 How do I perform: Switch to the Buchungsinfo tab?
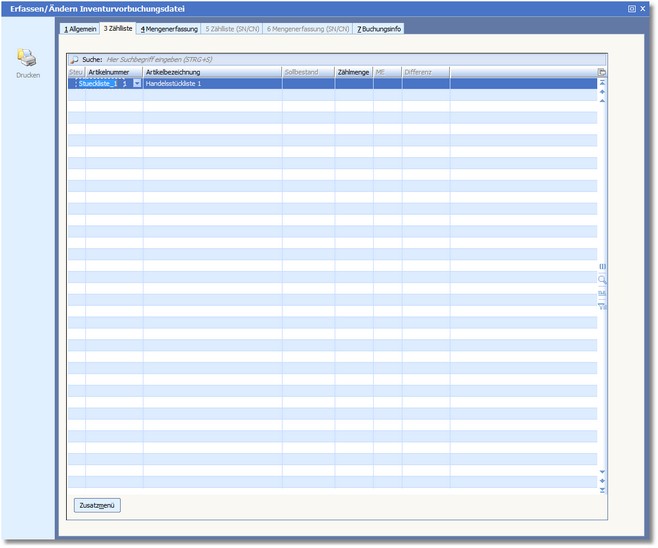(379, 29)
